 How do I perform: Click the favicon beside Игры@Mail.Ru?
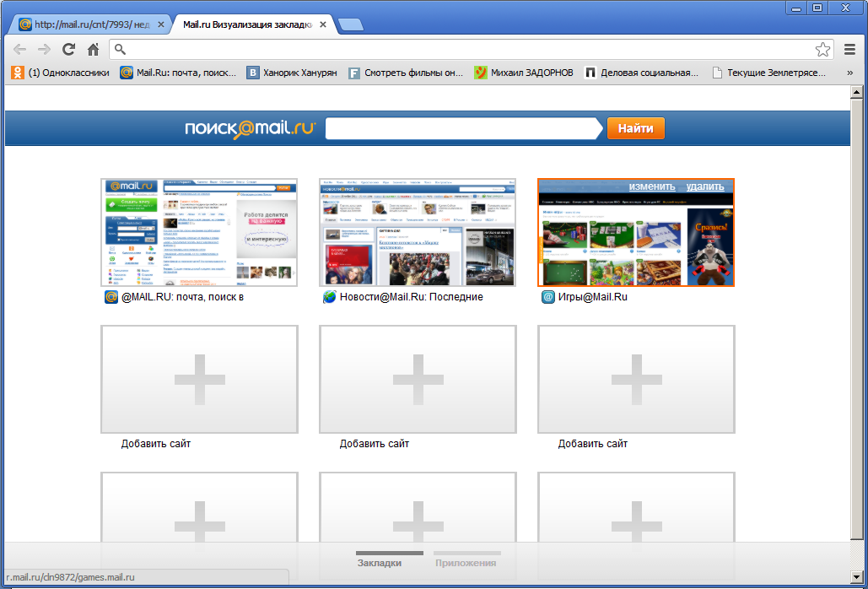[x=548, y=297]
